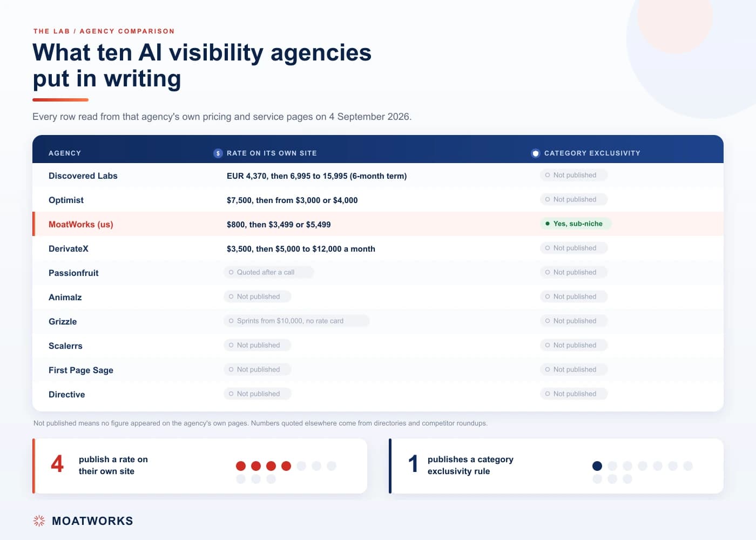The image size is (756, 540).
Task: Click 'Sprints from $10,000, no rate card' pill
Action: 296,321
